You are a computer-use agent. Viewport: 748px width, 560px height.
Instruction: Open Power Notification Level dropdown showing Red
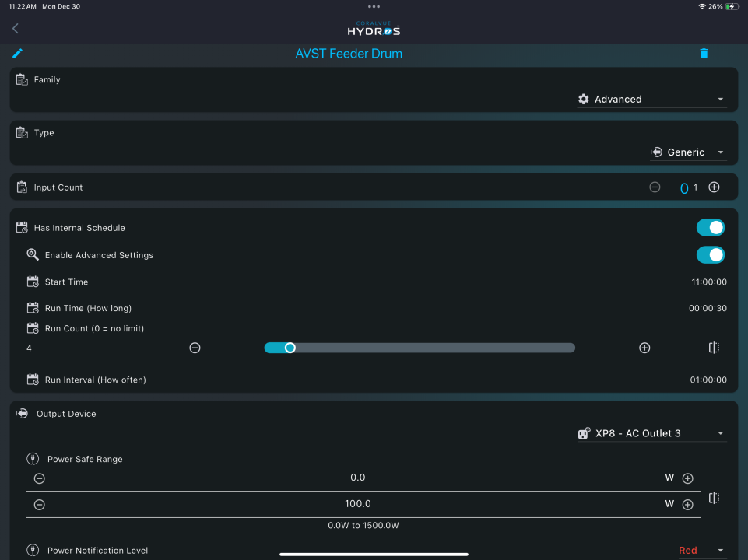tap(701, 551)
